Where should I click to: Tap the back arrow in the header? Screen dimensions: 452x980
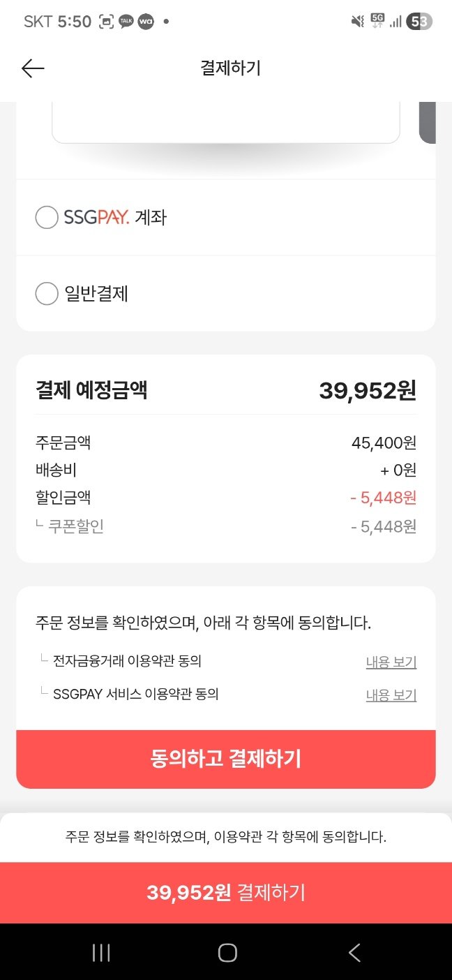[x=33, y=68]
